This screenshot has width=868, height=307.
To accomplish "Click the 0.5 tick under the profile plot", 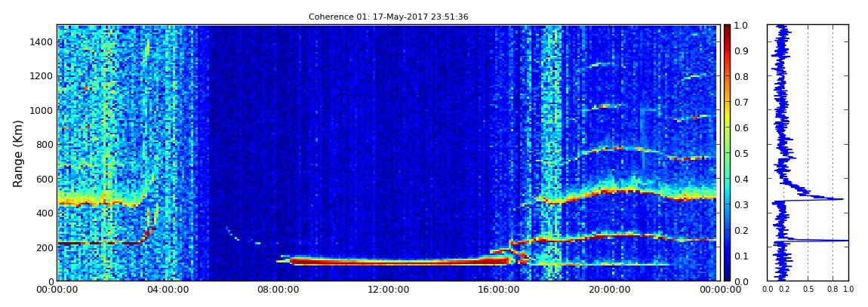I will [808, 290].
